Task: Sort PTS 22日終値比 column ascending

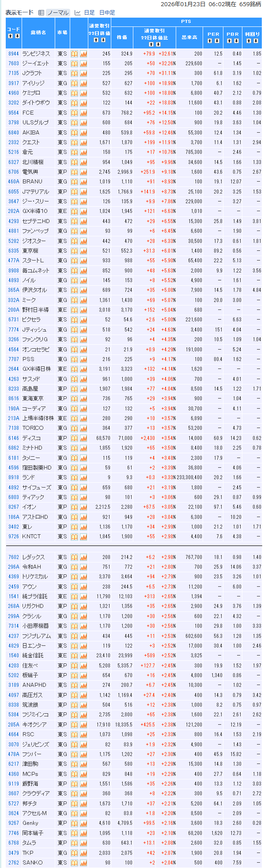Action: click(151, 45)
